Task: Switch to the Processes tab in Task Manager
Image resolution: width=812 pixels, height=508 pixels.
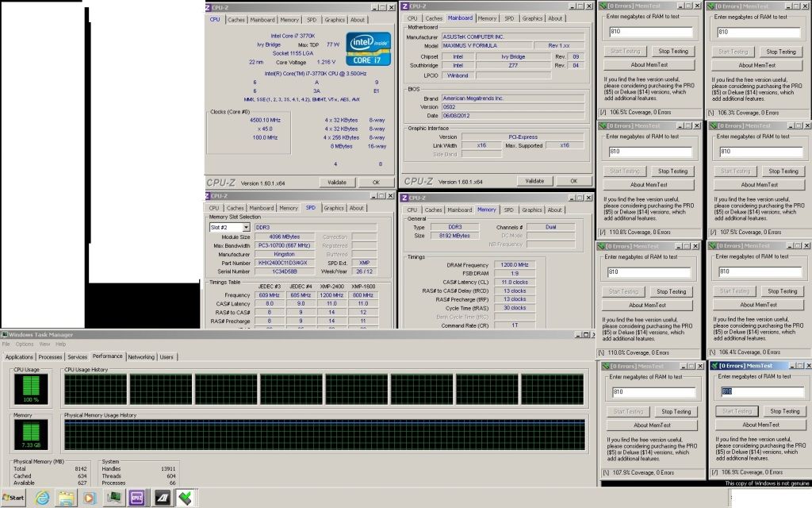Action: (50, 357)
